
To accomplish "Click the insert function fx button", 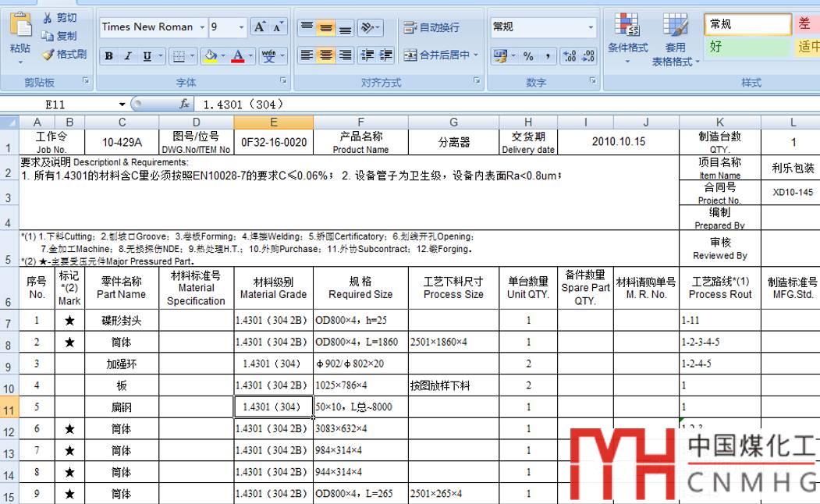I will [184, 104].
